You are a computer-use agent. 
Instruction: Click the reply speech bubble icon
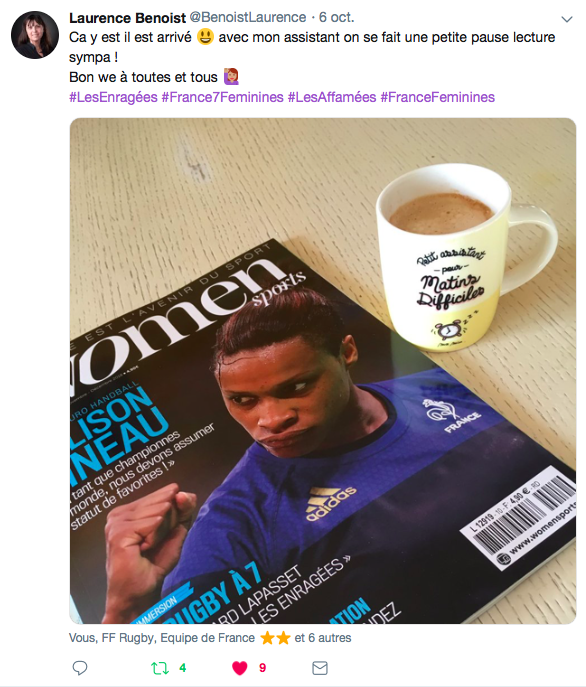pyautogui.click(x=80, y=668)
